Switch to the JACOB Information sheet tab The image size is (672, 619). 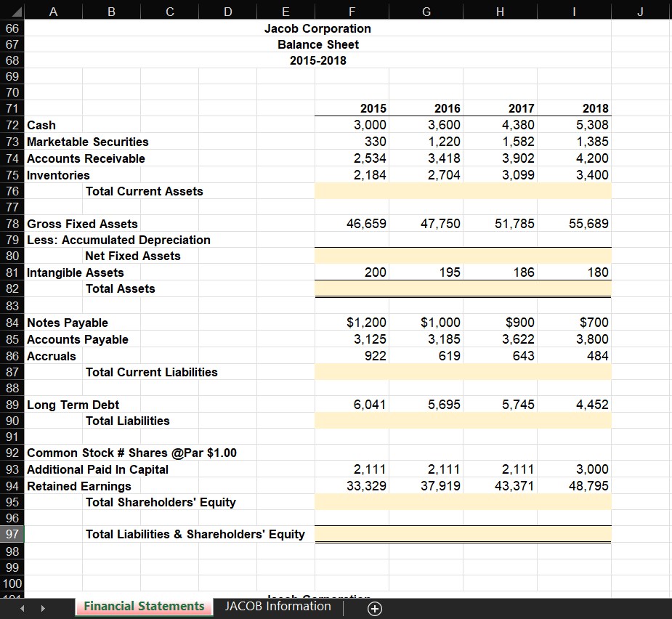(x=278, y=607)
